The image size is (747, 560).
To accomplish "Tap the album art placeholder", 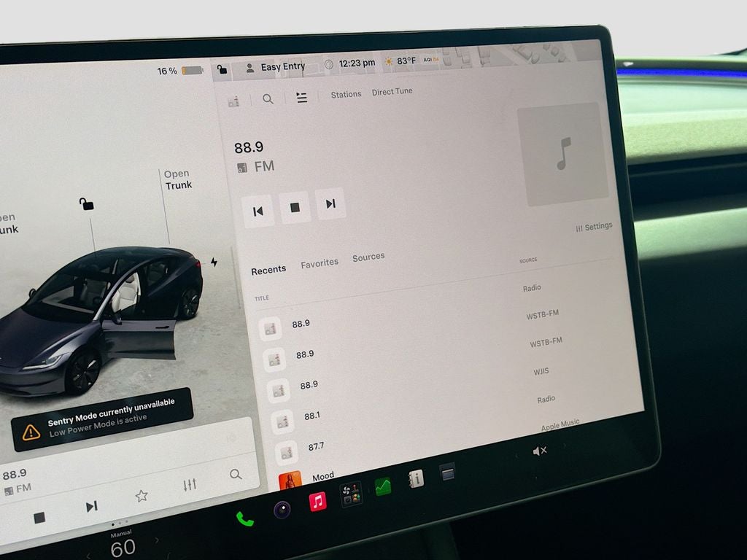I will (x=562, y=155).
